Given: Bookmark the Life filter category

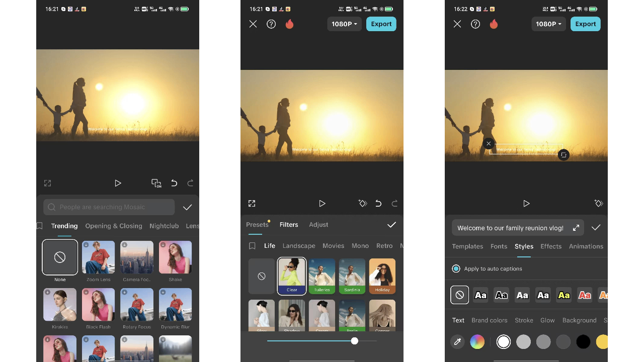Looking at the screenshot, I should click(x=253, y=245).
